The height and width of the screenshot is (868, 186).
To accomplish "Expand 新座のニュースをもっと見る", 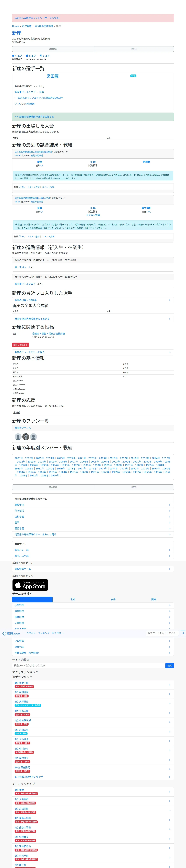I will tap(93, 352).
